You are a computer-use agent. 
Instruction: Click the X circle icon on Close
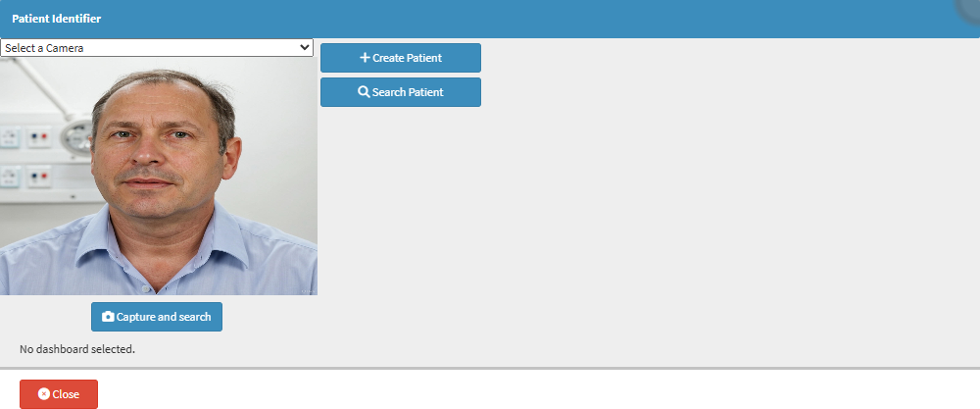tap(44, 394)
